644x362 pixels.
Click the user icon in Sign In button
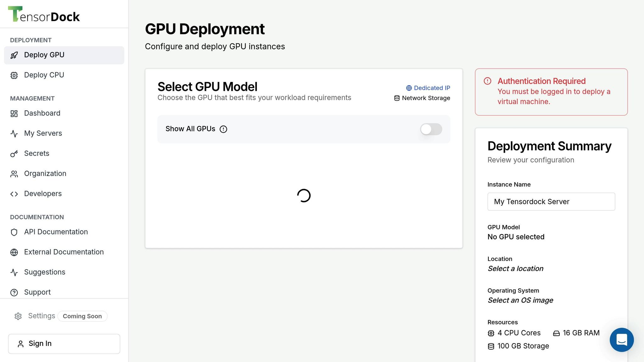[21, 344]
